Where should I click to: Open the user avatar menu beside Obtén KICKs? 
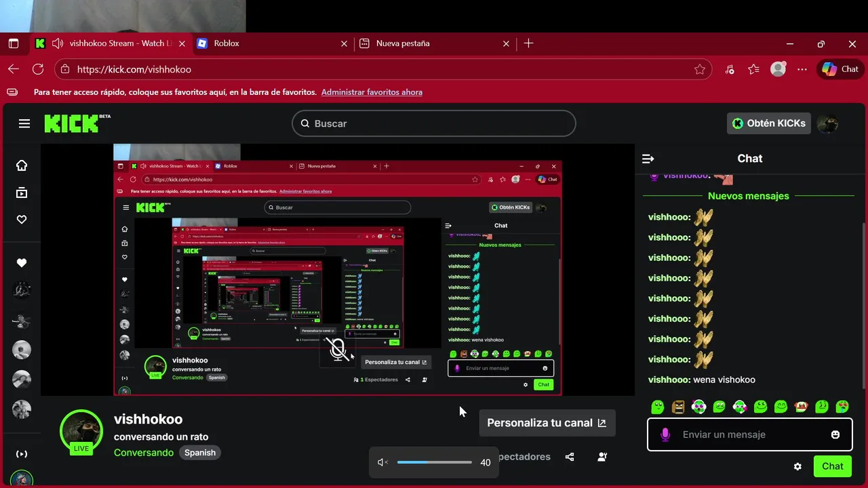pos(827,123)
